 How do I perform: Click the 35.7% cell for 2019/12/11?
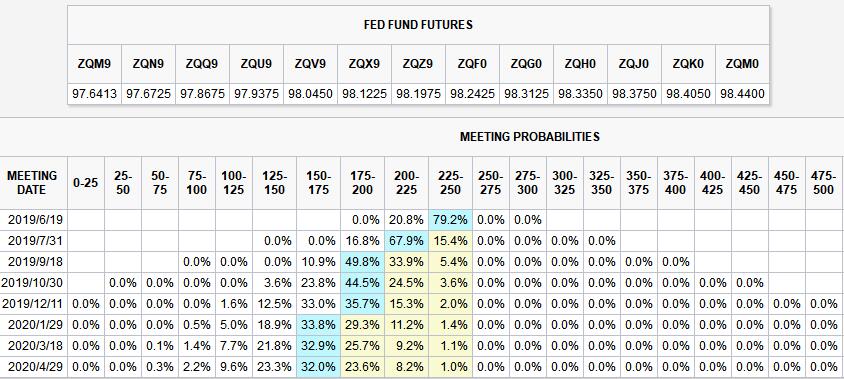[362, 304]
